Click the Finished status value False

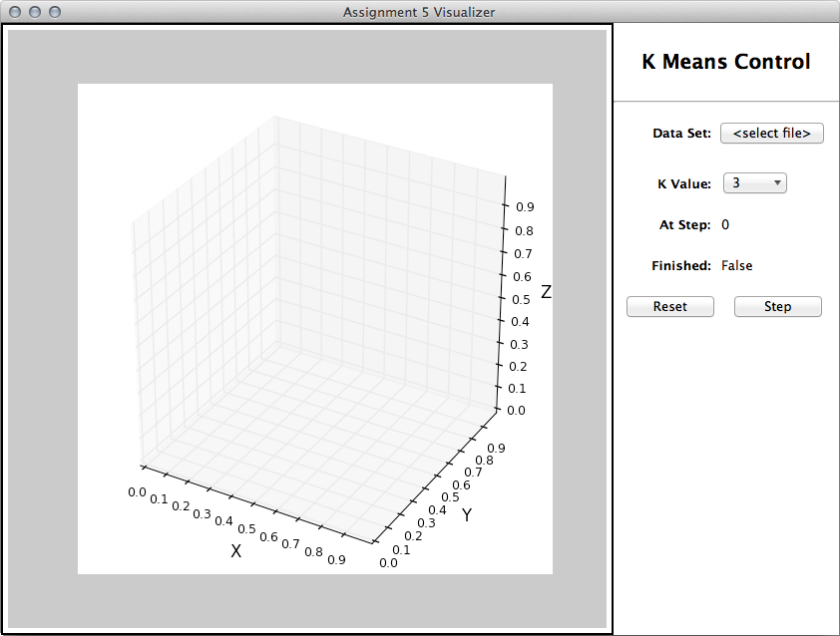(736, 266)
